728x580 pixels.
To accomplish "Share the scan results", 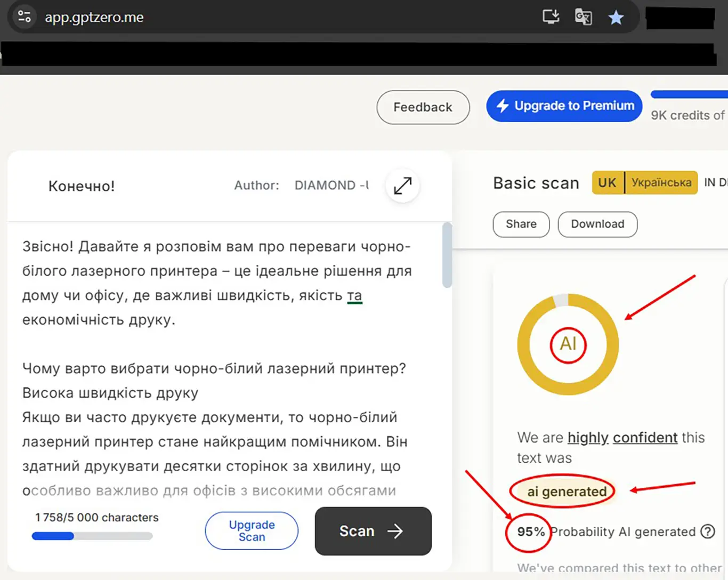I will (x=521, y=224).
